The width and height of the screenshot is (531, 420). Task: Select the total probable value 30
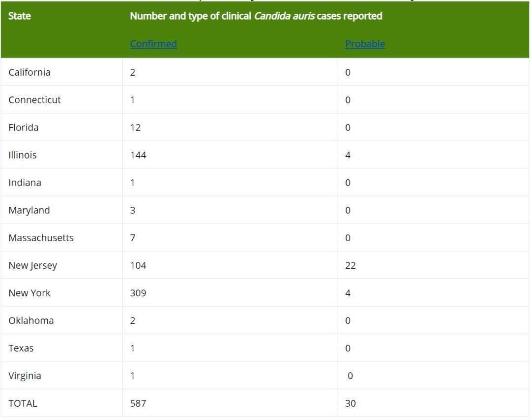pyautogui.click(x=351, y=404)
